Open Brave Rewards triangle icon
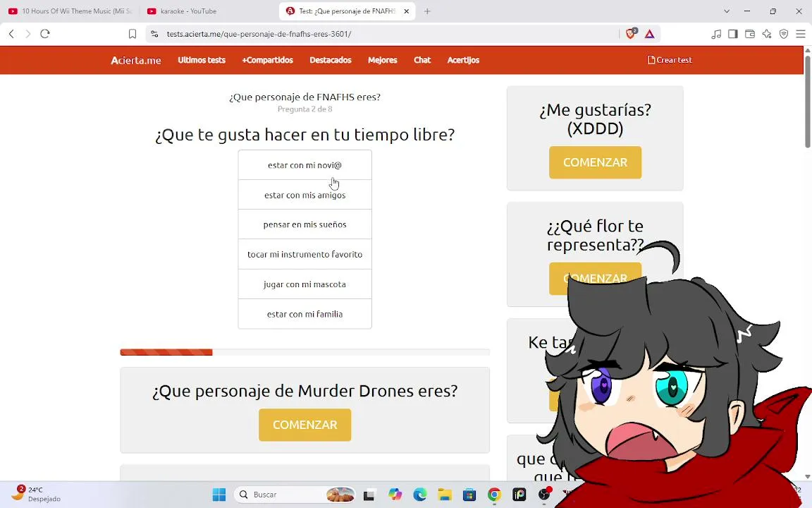This screenshot has width=812, height=508. click(649, 34)
